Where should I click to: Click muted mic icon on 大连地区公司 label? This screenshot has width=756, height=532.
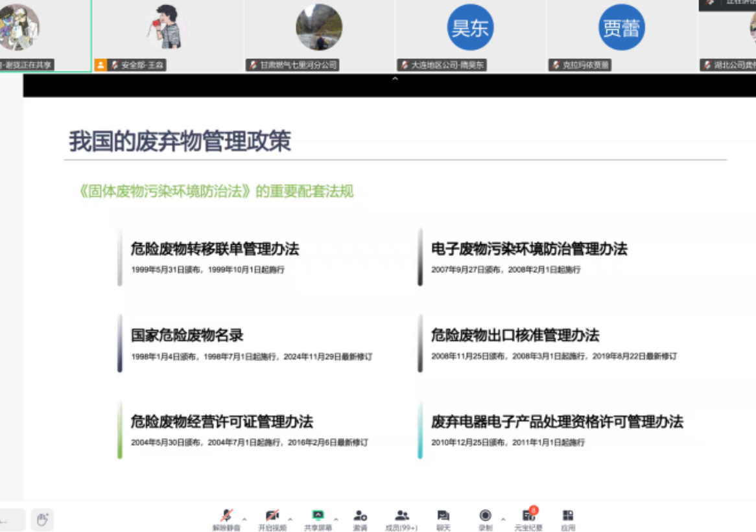point(405,65)
